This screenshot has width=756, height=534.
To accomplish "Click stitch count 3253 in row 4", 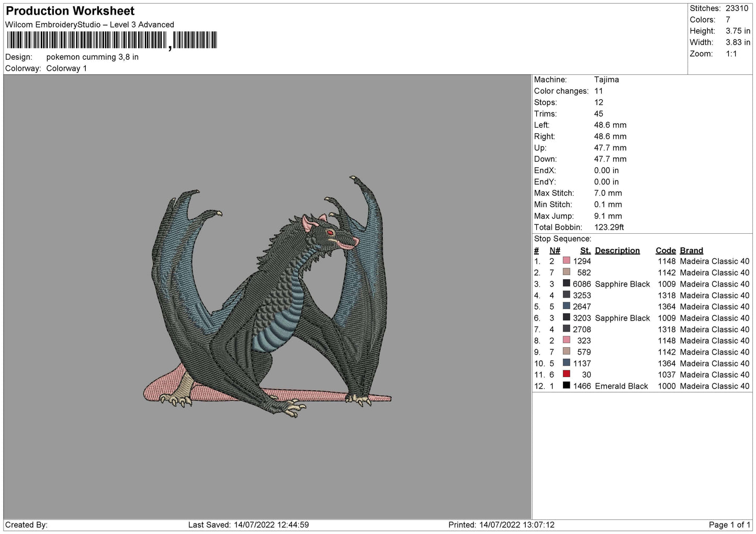I will pyautogui.click(x=582, y=296).
